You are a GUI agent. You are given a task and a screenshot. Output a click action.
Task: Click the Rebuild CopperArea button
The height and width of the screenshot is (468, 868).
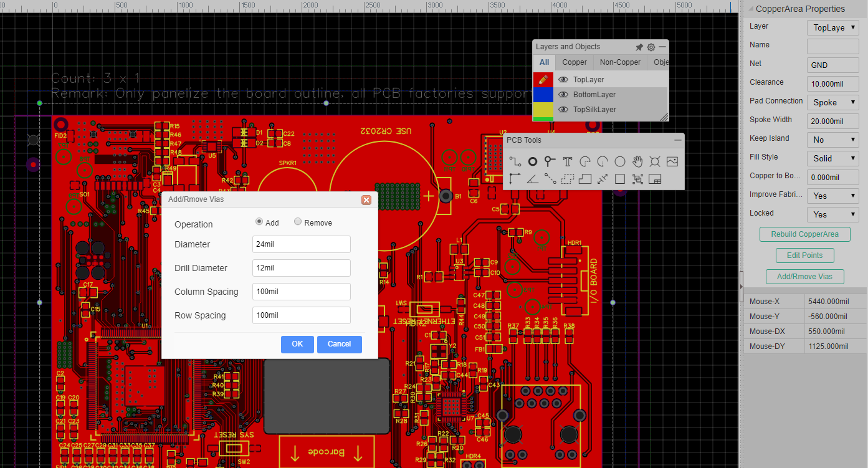click(x=805, y=235)
